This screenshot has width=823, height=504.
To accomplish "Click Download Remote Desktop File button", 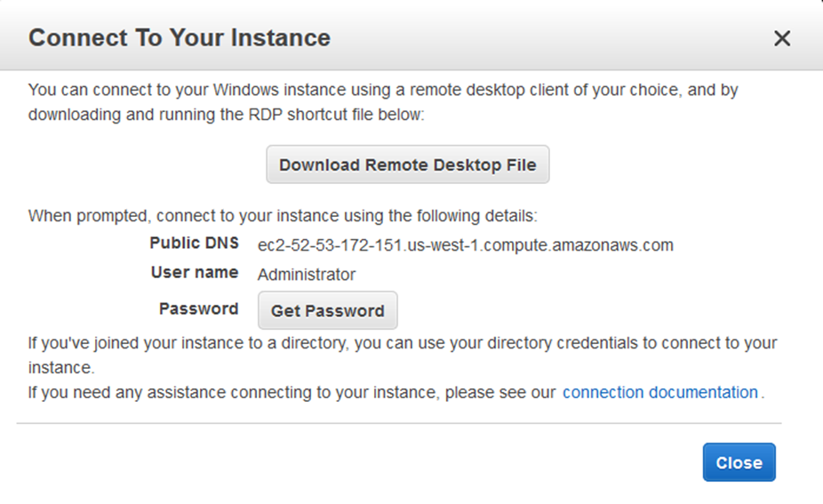I will tap(407, 165).
